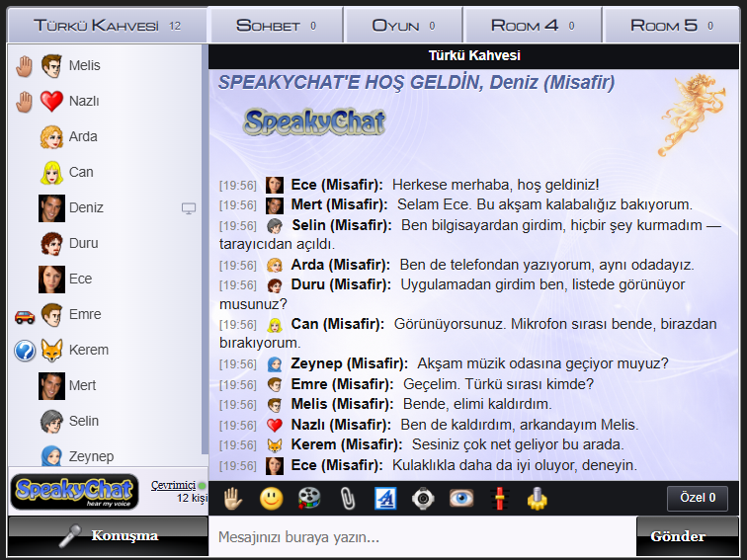Click Deniz's photo avatar in list

click(51, 208)
